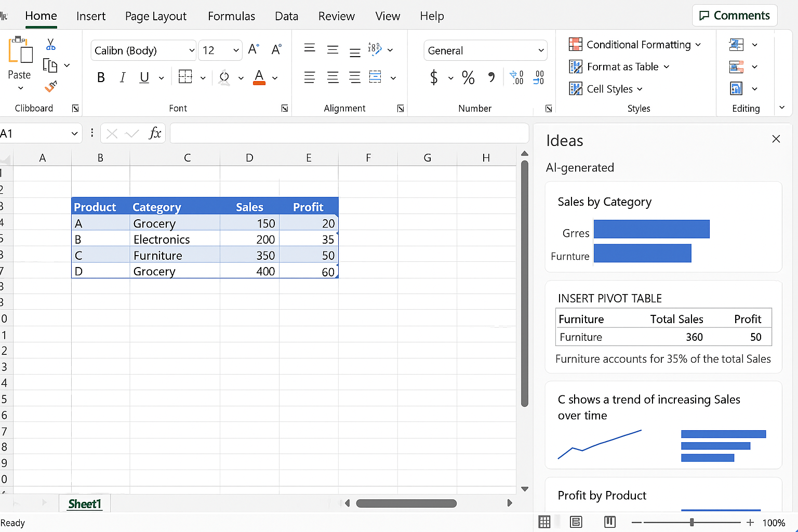Expand the Font Color options arrow
Image resolution: width=798 pixels, height=532 pixels.
(x=275, y=78)
